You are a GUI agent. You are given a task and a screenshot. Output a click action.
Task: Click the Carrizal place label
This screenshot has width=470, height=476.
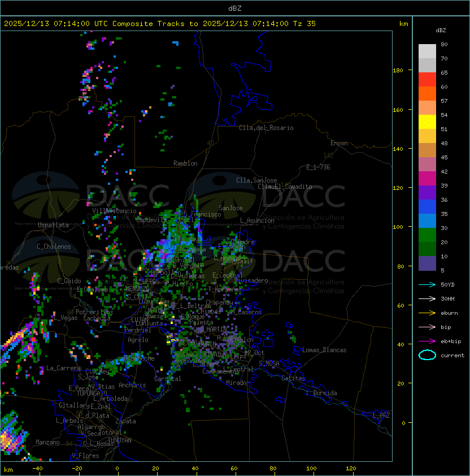[168, 379]
